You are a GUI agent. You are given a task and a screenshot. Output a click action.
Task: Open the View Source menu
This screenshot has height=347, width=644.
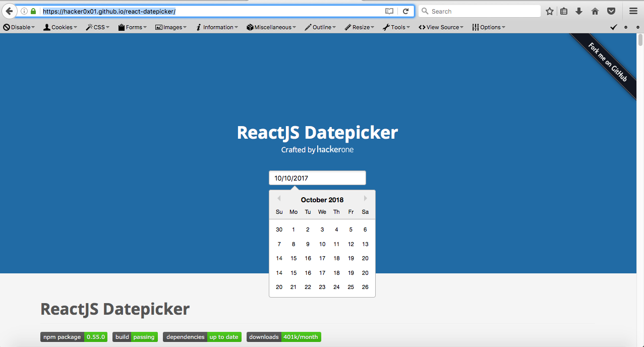[441, 27]
